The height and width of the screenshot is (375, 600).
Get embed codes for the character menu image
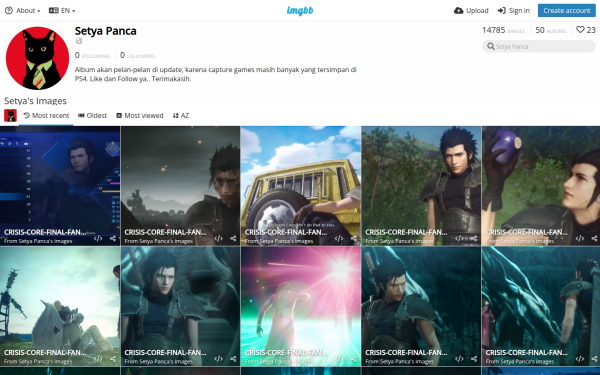tap(98, 238)
